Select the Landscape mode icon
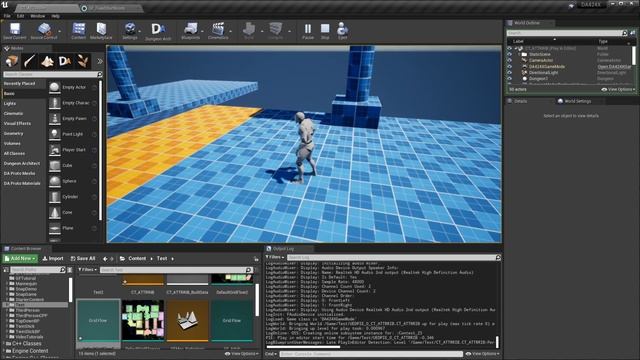640x360 pixels. point(47,61)
